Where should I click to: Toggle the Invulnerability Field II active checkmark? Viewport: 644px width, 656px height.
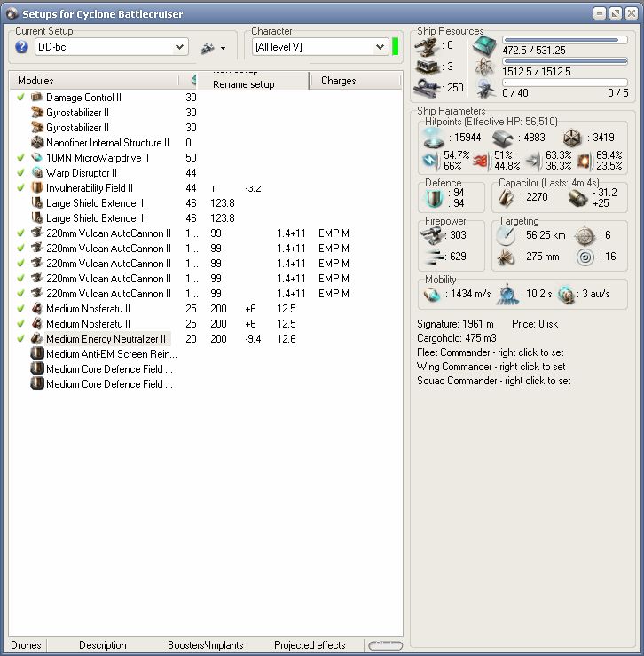pyautogui.click(x=20, y=188)
